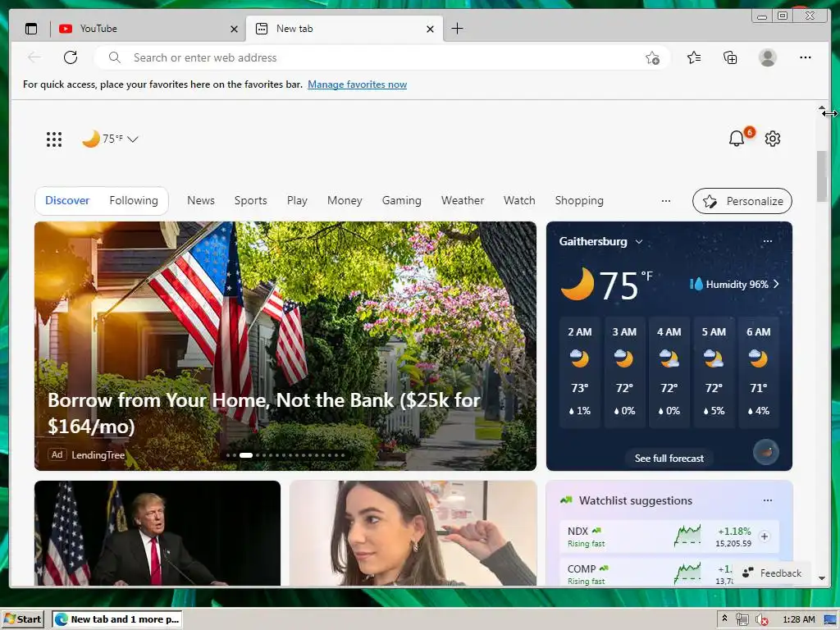Switch to the Discover tab
Screen dimensions: 840x630
[x=67, y=200]
